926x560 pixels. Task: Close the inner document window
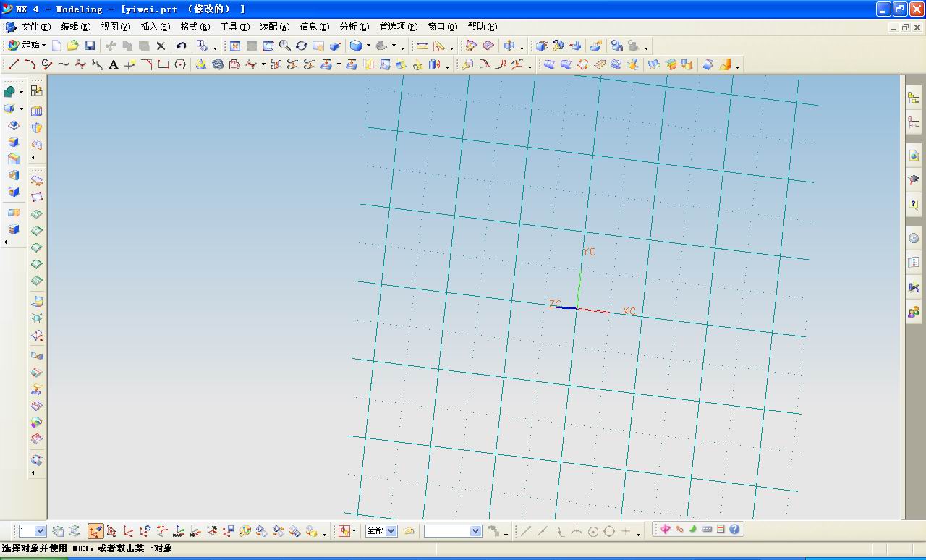[x=917, y=27]
